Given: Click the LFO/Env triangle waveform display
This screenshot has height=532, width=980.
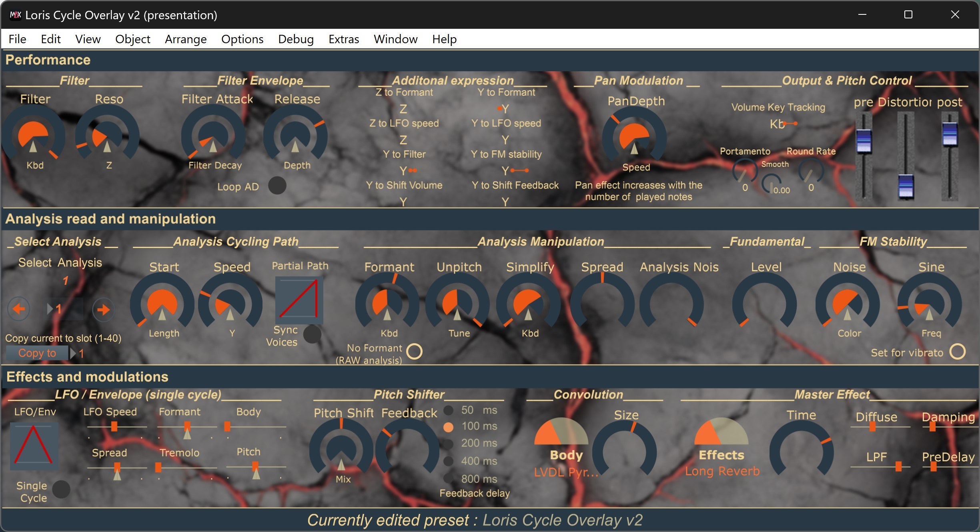Looking at the screenshot, I should click(x=34, y=446).
